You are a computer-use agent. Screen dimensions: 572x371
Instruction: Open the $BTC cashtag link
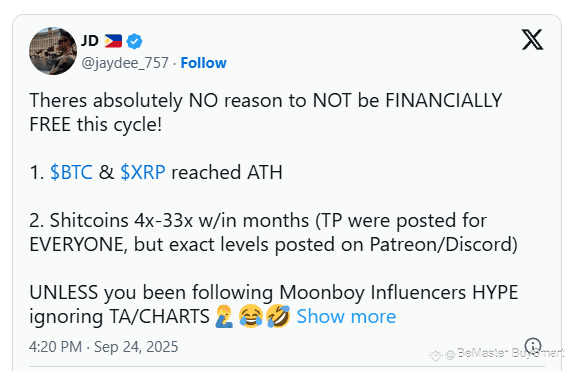click(71, 172)
